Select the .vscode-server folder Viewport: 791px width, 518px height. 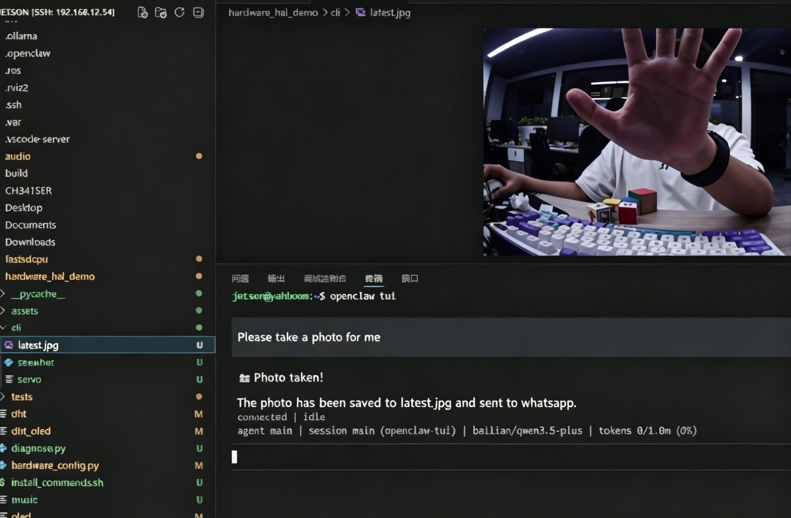(x=107, y=139)
